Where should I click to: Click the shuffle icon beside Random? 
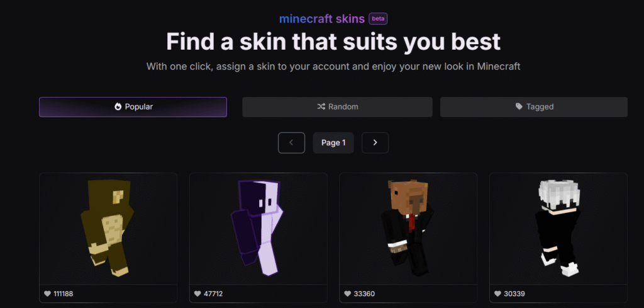click(x=321, y=107)
